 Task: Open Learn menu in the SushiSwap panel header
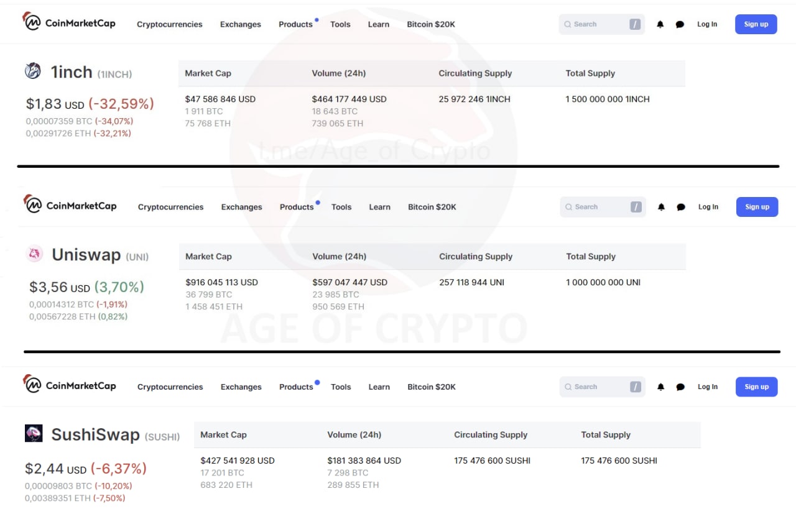(x=379, y=387)
